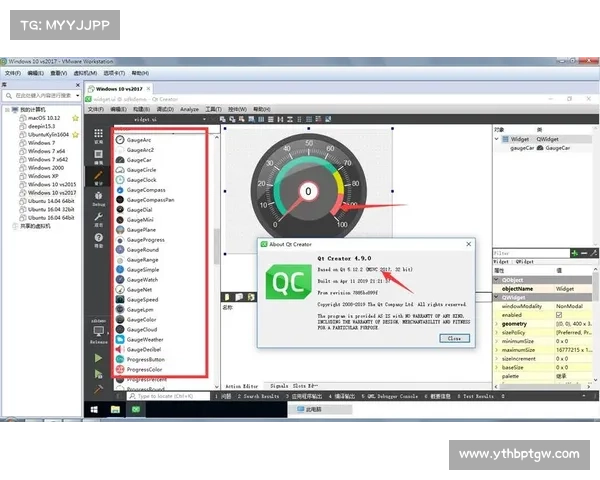Select macOS 10.12 in VM library
Screen dimensions: 600x480
tap(44, 118)
